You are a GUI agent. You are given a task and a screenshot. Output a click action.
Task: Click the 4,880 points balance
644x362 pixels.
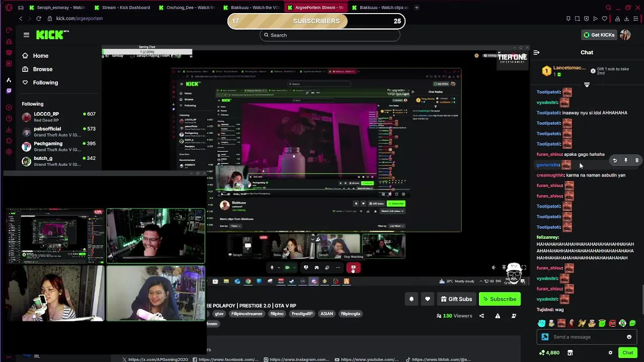click(549, 352)
